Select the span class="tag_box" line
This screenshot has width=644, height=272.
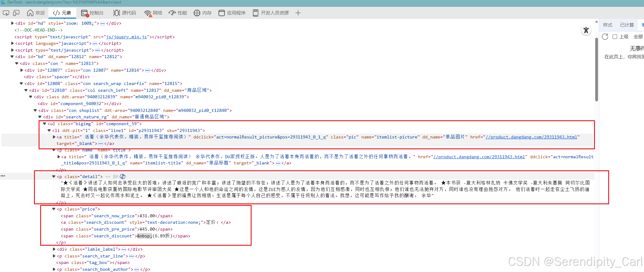coord(93,262)
